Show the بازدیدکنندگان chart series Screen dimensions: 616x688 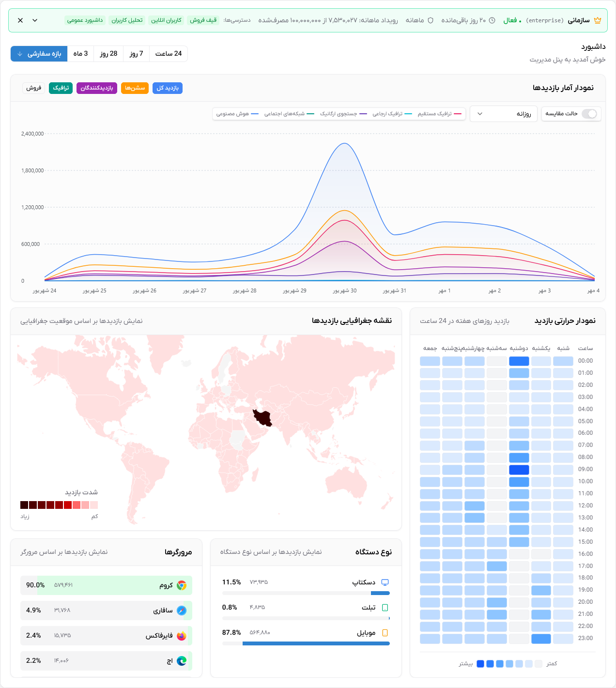coord(97,88)
